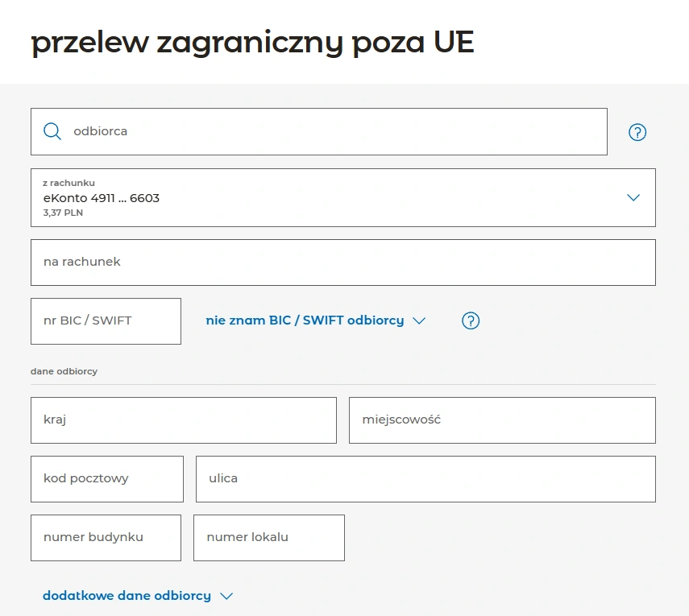This screenshot has height=616, width=689.
Task: Select the kraj field
Action: click(x=184, y=420)
